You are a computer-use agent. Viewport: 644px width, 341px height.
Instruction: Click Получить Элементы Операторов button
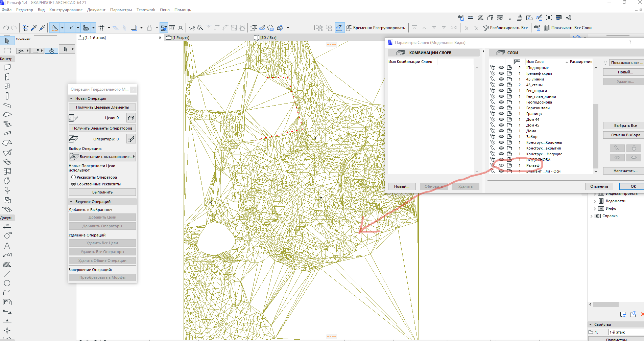[x=102, y=128]
